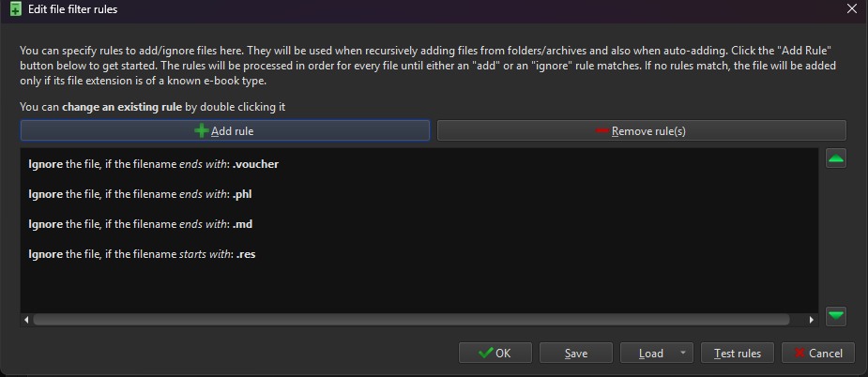This screenshot has width=868, height=377.
Task: Click the green checkmark on OK
Action: click(485, 353)
